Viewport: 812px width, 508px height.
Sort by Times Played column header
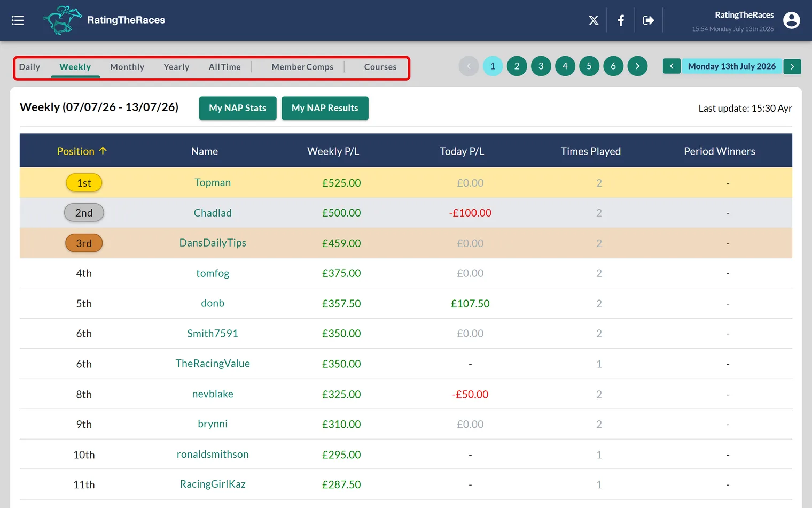point(591,151)
